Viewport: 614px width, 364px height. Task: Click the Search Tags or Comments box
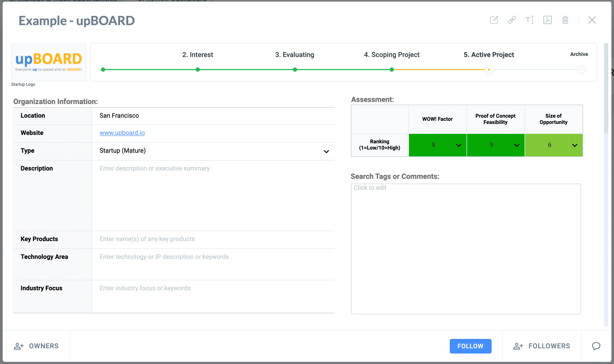[466, 249]
